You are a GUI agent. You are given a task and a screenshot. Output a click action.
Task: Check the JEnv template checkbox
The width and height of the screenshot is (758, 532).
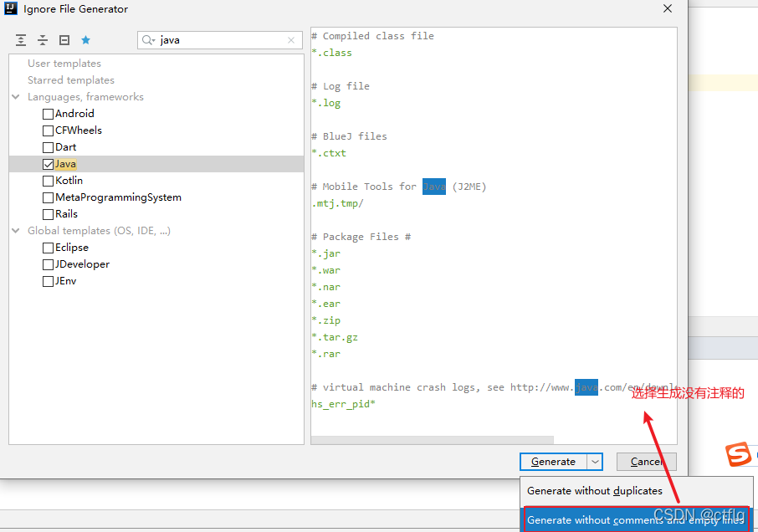point(48,281)
